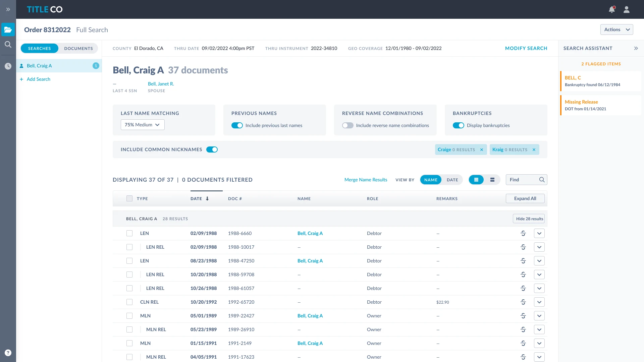Click Hide 28 results button
This screenshot has width=644, height=362.
coord(529,219)
